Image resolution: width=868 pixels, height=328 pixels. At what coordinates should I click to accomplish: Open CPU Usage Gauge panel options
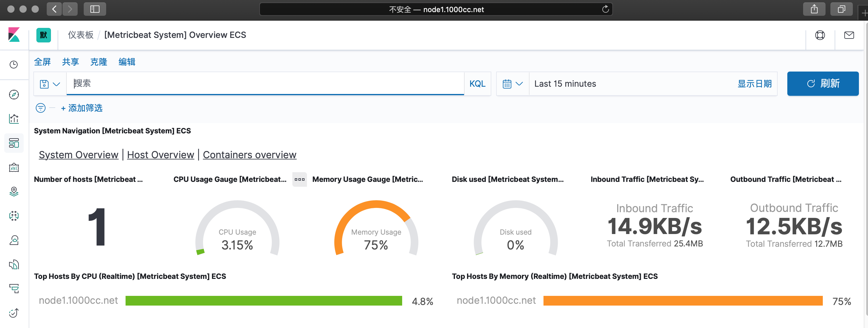[299, 179]
